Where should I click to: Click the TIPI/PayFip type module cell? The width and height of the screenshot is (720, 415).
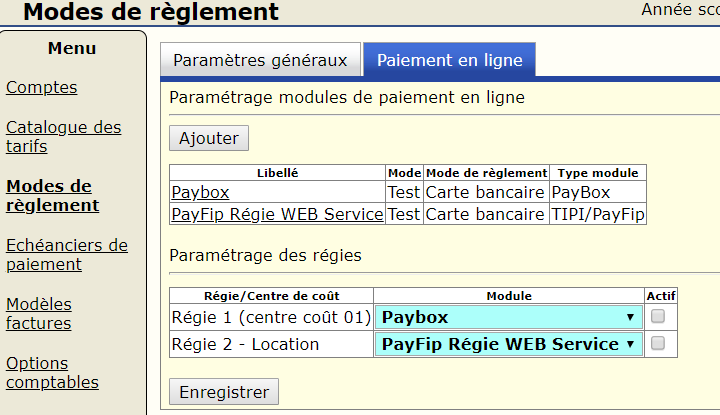(598, 214)
